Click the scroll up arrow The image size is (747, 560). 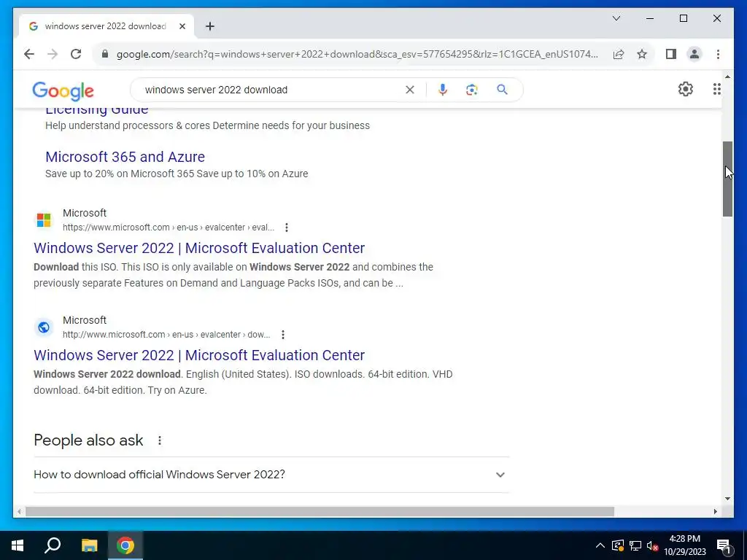[727, 76]
